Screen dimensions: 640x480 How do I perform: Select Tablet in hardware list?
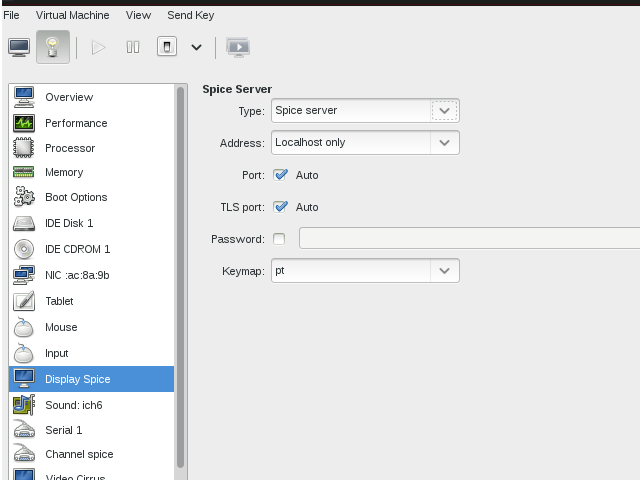click(91, 301)
